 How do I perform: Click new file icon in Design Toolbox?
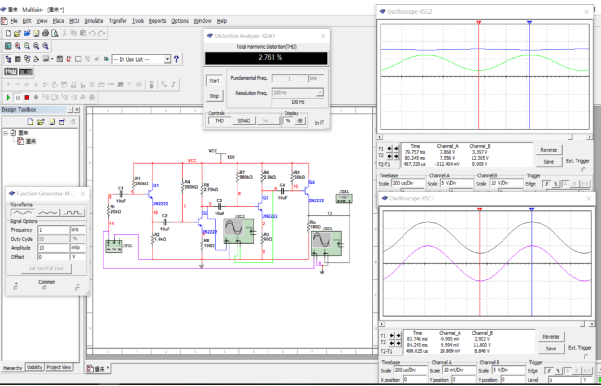click(31, 122)
